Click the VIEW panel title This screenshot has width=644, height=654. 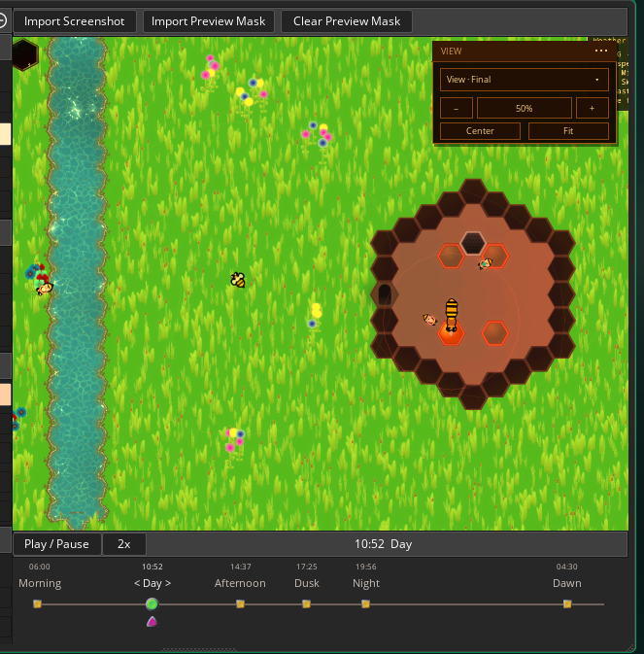pyautogui.click(x=451, y=52)
